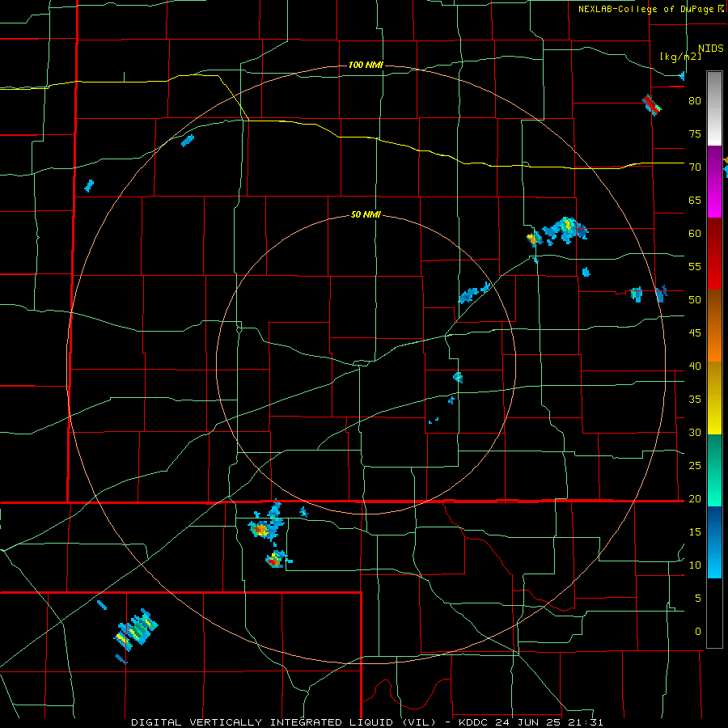
Task: Click the 60 value on the scale
Action: [695, 234]
